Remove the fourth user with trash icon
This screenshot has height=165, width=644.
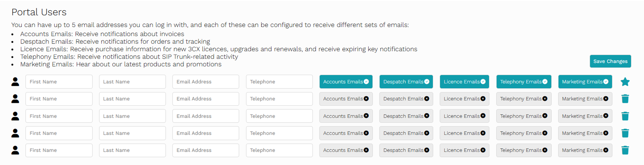coord(625,133)
